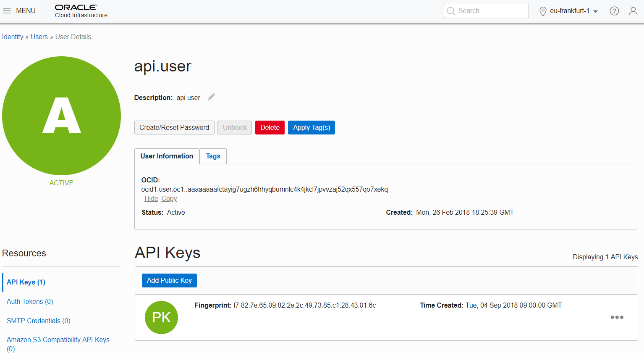Select the User Information tab
The height and width of the screenshot is (353, 644).
click(167, 156)
